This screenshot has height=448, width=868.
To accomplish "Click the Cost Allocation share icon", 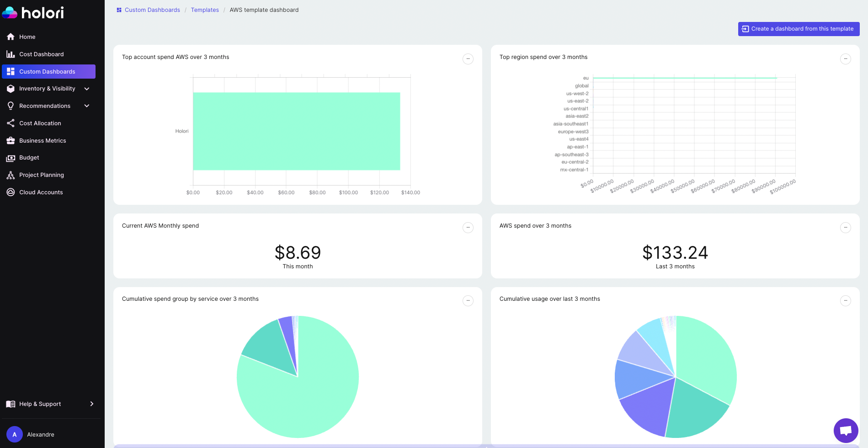I will (x=11, y=123).
